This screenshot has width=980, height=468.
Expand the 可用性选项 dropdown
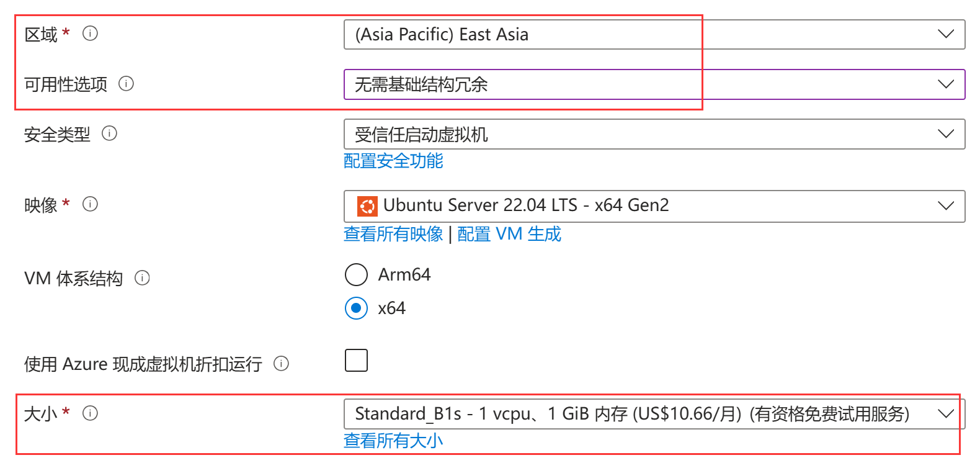point(654,84)
